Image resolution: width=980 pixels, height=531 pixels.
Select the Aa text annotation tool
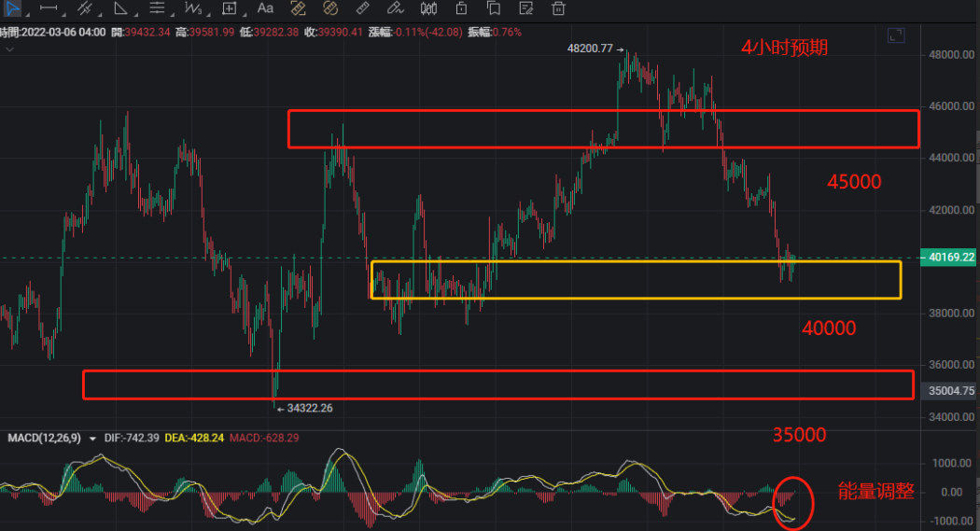click(x=265, y=8)
